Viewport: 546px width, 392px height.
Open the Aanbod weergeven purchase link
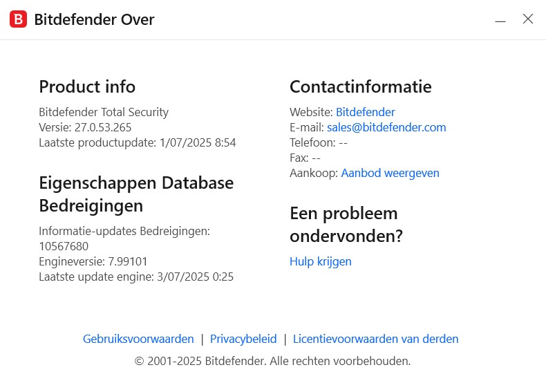click(x=390, y=173)
